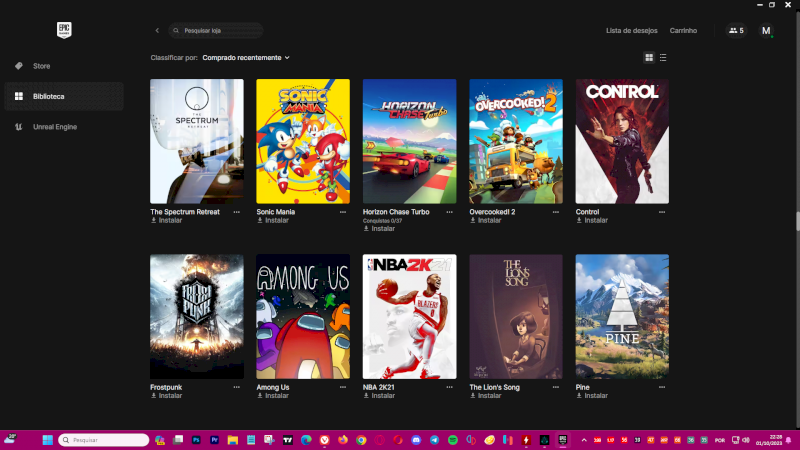Viewport: 800px width, 450px height.
Task: Go back using the back arrow
Action: 157,31
